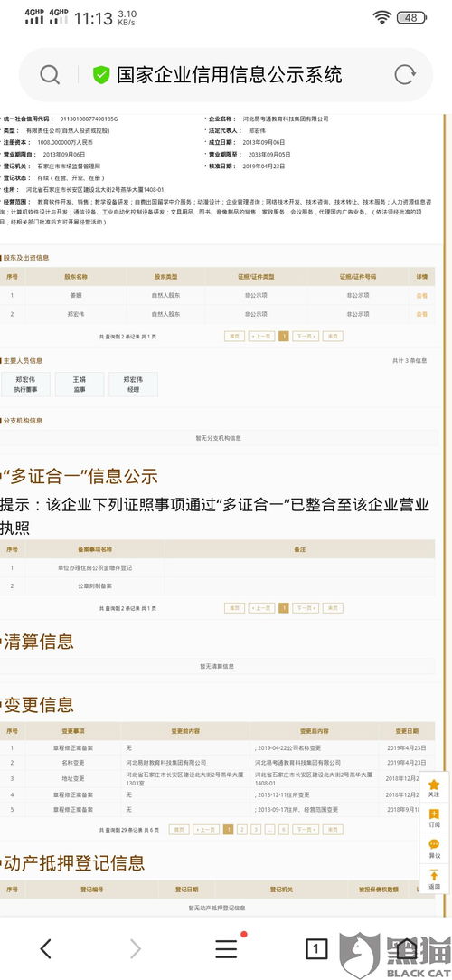Click the 暂无动产抵押登记信息 notice
Screen dimensions: 452x980
217,908
